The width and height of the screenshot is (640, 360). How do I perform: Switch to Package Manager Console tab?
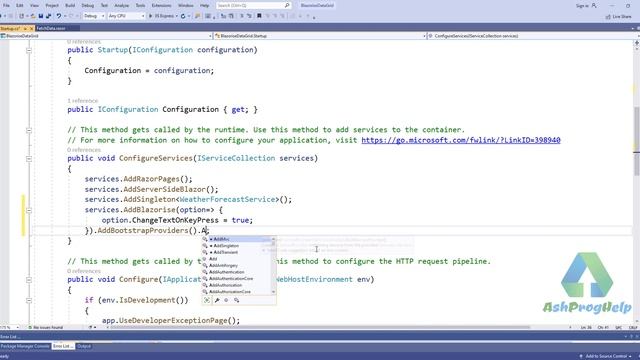[x=25, y=346]
